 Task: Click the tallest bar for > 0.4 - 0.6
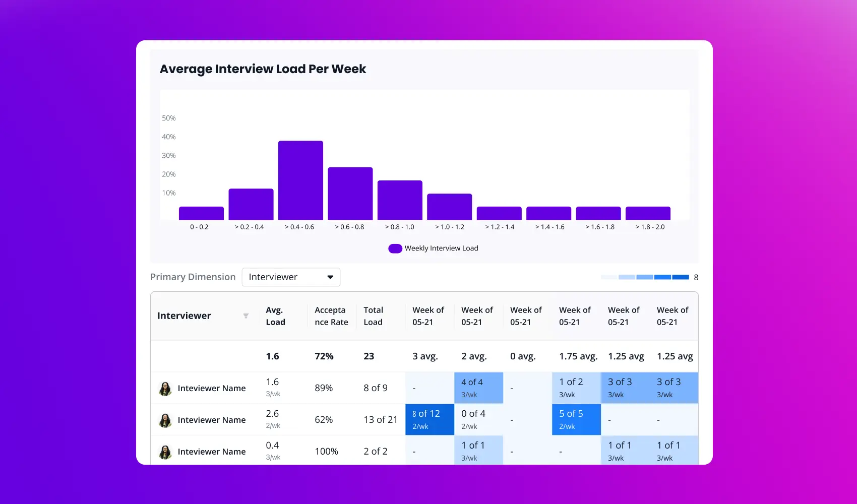coord(300,180)
